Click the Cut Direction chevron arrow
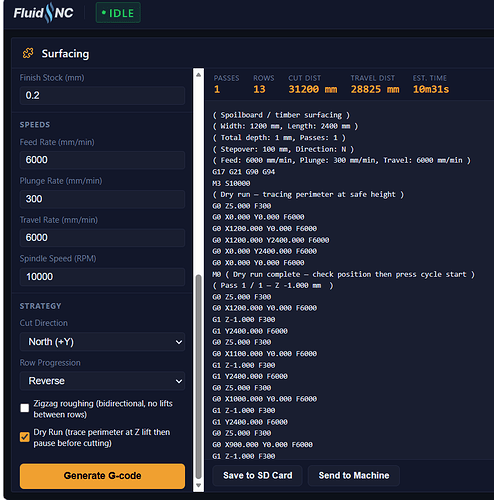The width and height of the screenshot is (494, 500). 179,342
